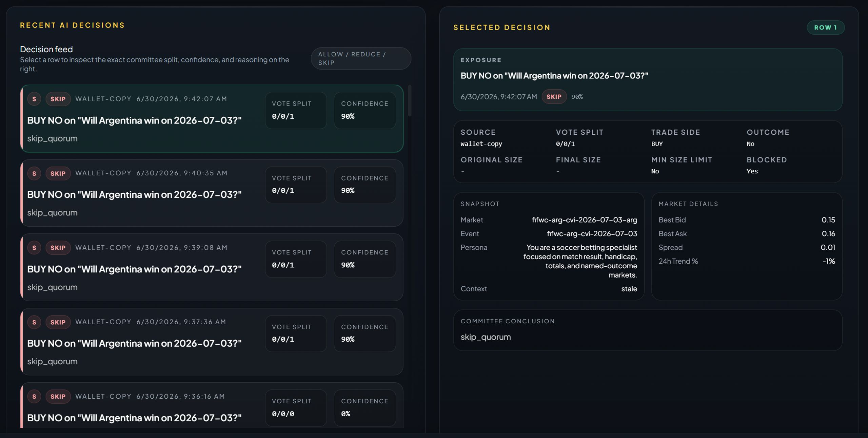Click the SKIP tag on the 9:42:07 AM feed row
This screenshot has height=438, width=868.
[58, 99]
